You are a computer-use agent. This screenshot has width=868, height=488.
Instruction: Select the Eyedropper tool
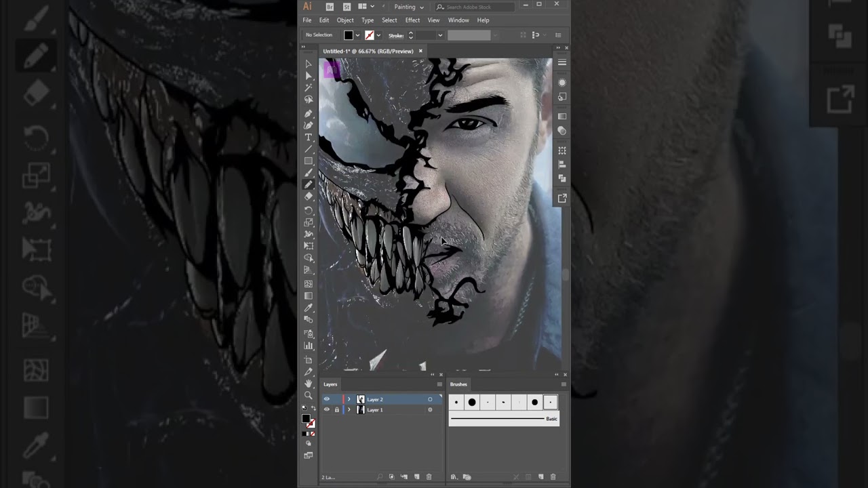tap(309, 307)
